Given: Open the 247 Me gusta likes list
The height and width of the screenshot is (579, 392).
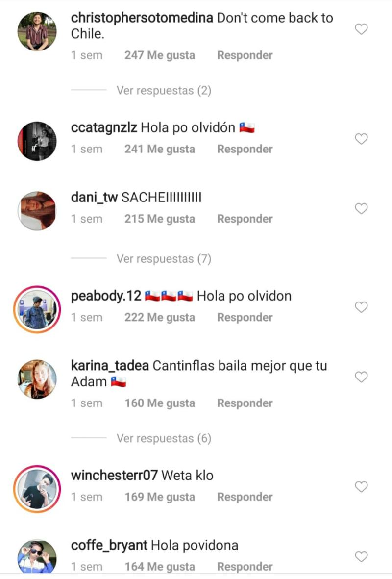Looking at the screenshot, I should pos(159,55).
